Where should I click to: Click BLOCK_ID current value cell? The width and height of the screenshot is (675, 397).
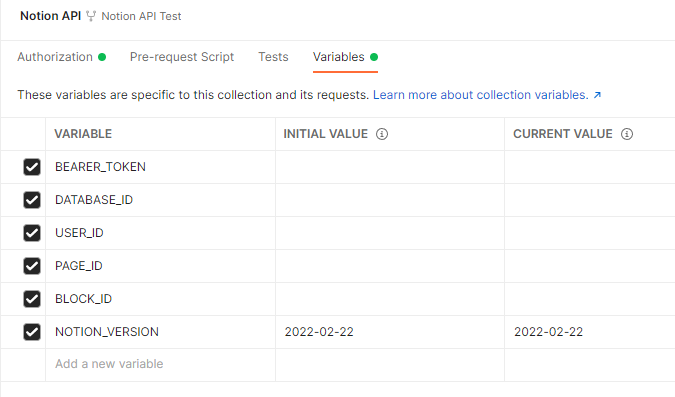point(590,299)
